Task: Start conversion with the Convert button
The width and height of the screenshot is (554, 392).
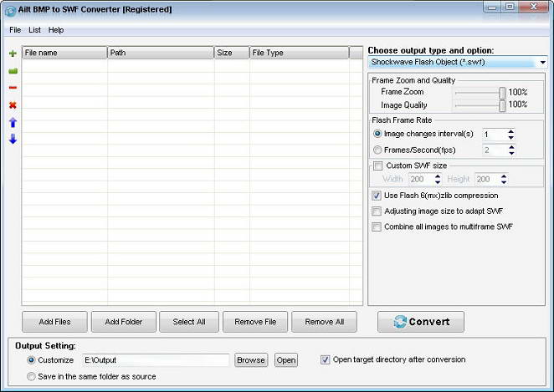Action: point(421,322)
